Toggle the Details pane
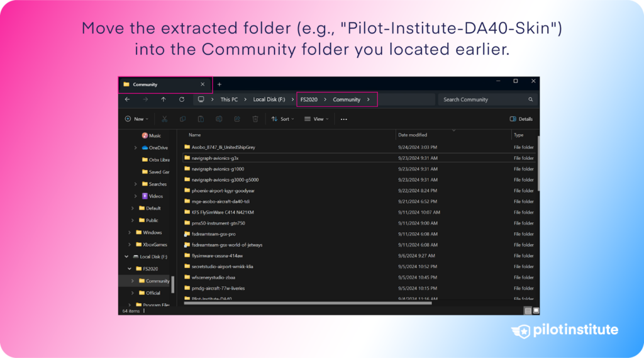 coord(521,119)
